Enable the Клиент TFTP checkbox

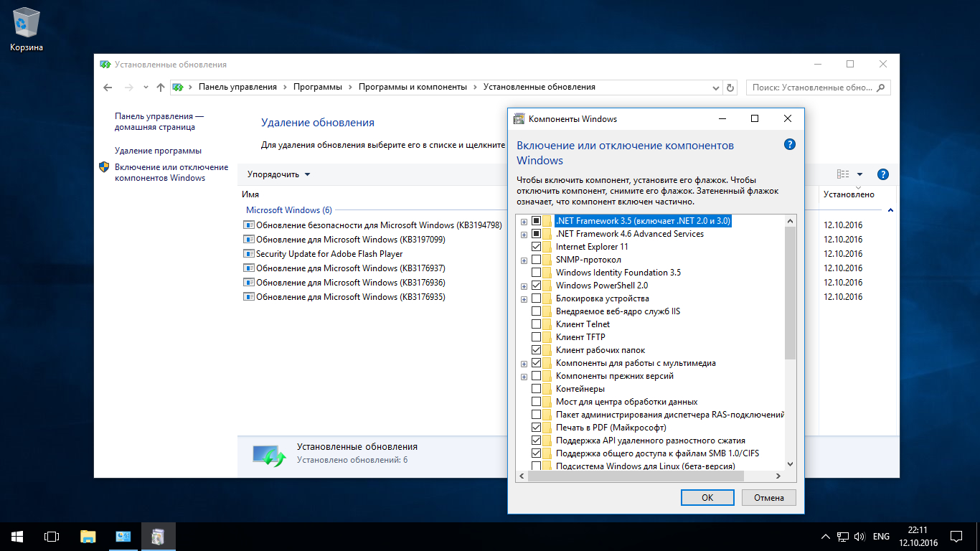coord(536,337)
